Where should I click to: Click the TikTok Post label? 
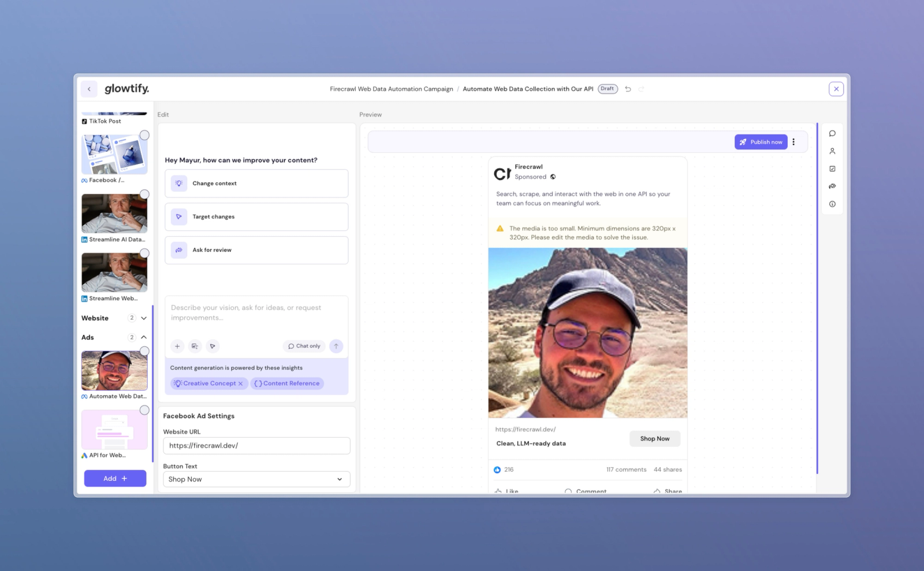click(x=105, y=121)
